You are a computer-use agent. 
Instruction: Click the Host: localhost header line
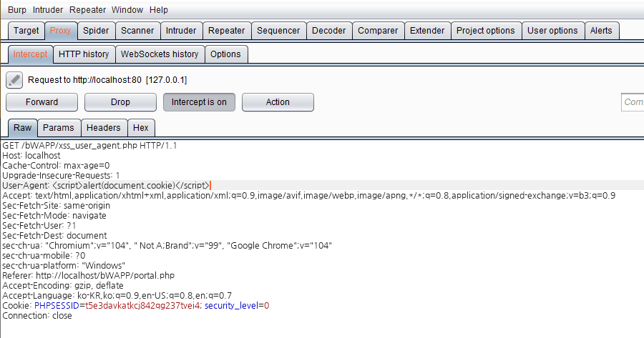point(31,156)
